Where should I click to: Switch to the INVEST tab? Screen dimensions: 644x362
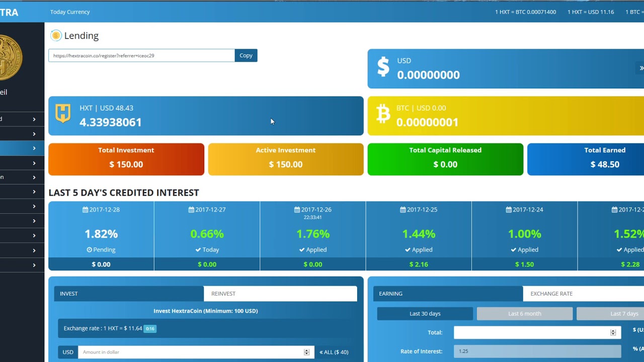129,294
